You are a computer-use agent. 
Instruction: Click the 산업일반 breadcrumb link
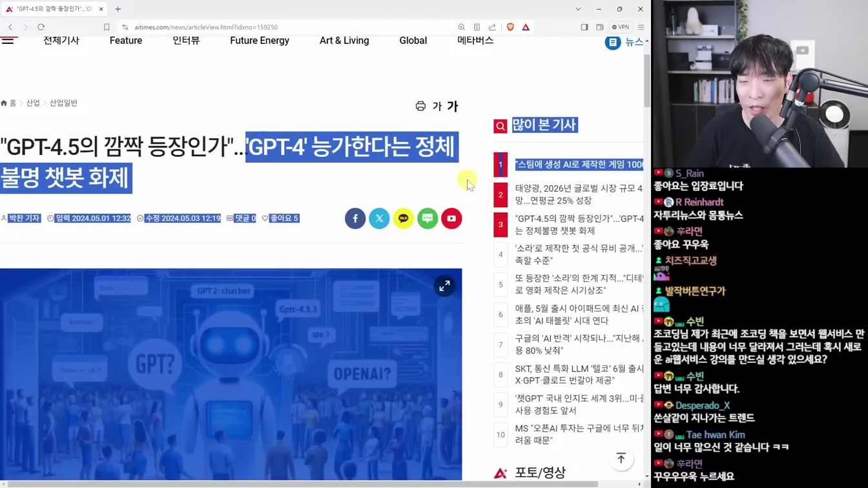[63, 103]
